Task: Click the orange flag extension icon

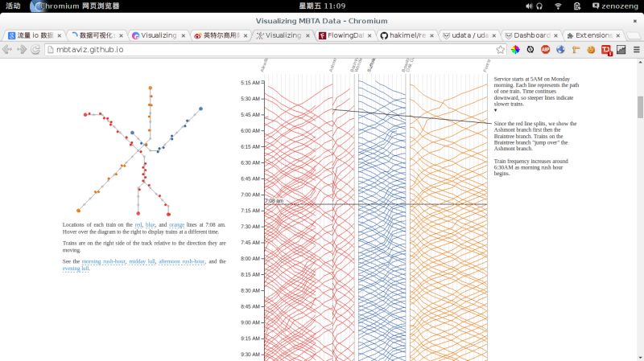Action: (x=576, y=50)
